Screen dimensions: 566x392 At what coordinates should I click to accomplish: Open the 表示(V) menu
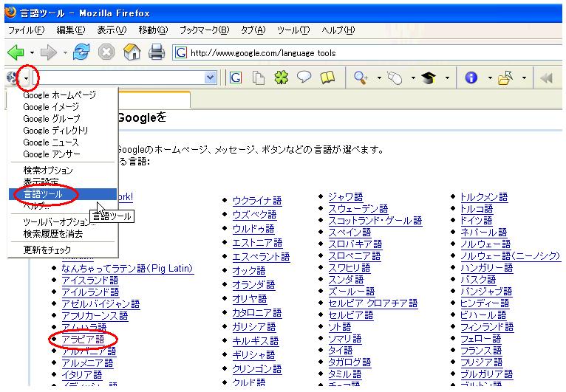click(x=112, y=30)
